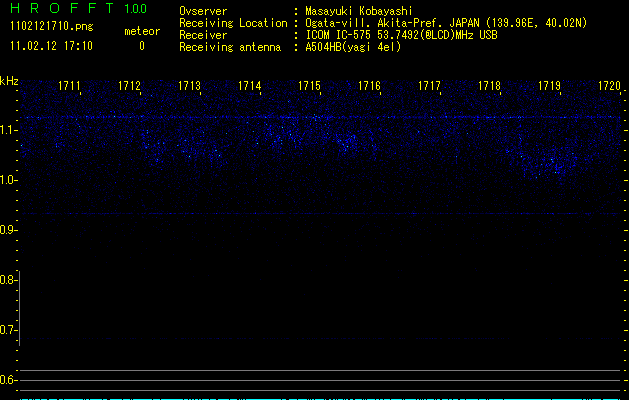Click the 0.8 kHz axis label
The image size is (629, 400).
tap(8, 280)
